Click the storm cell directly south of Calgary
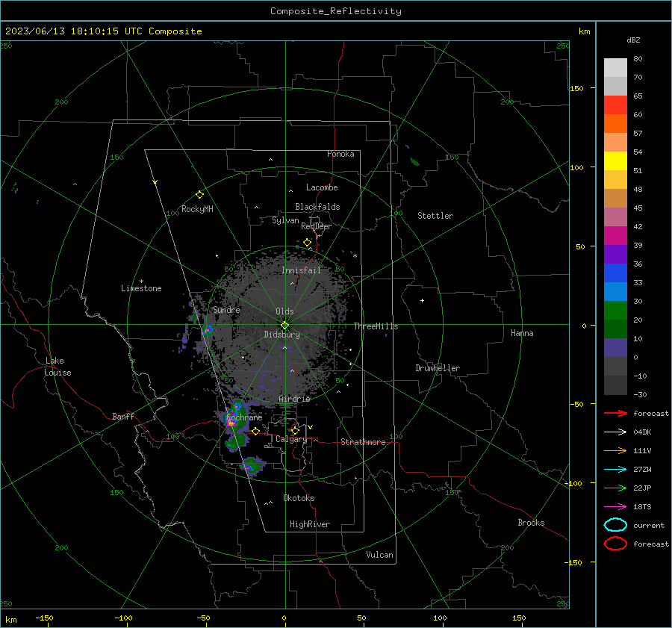This screenshot has width=672, height=628. [x=252, y=467]
